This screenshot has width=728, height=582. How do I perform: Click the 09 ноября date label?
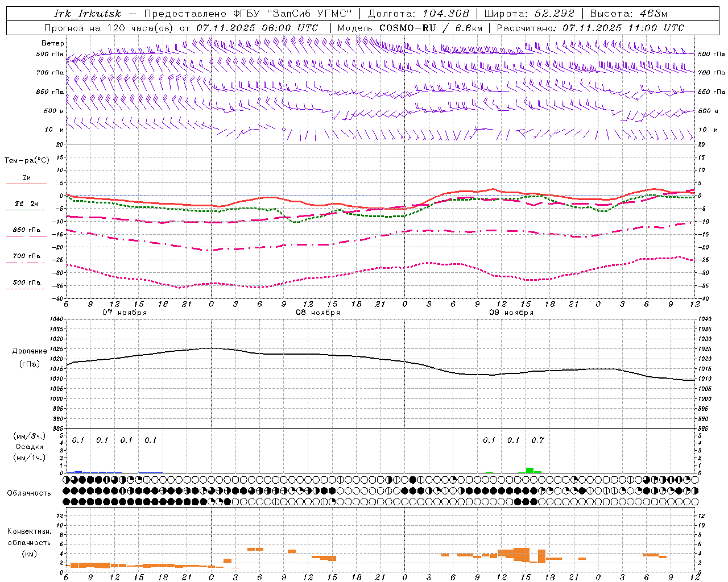(x=511, y=313)
